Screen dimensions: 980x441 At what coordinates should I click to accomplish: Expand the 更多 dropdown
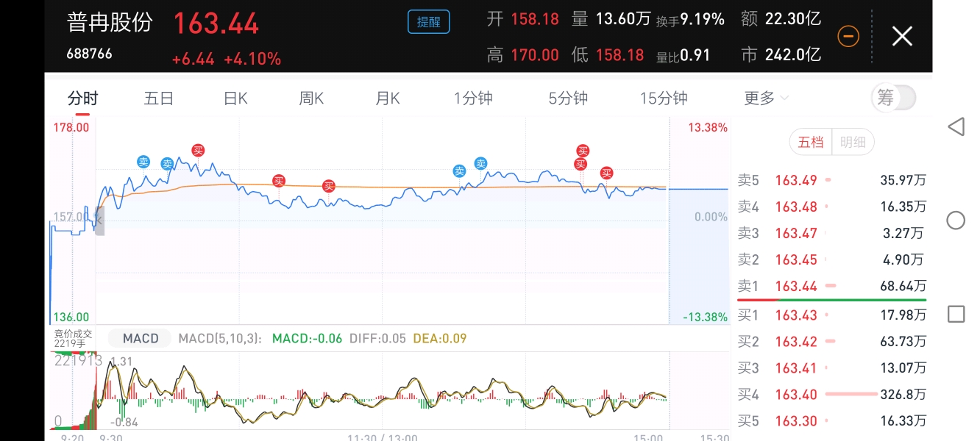(766, 98)
